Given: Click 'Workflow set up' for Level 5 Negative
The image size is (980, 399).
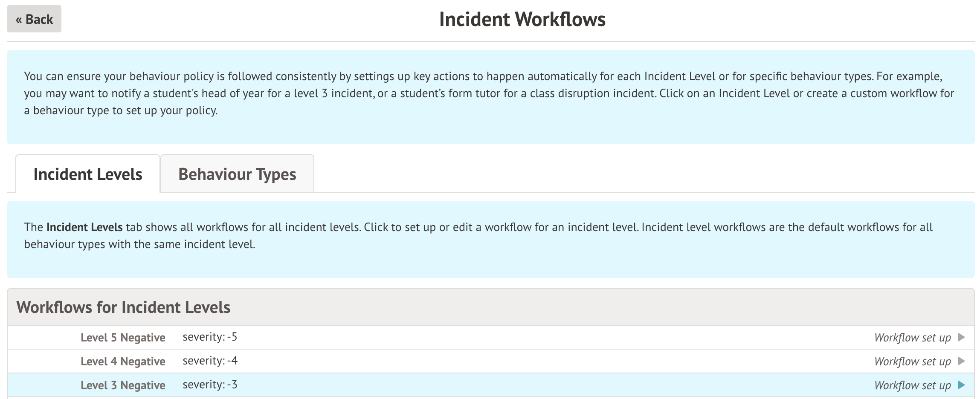Looking at the screenshot, I should click(x=912, y=338).
